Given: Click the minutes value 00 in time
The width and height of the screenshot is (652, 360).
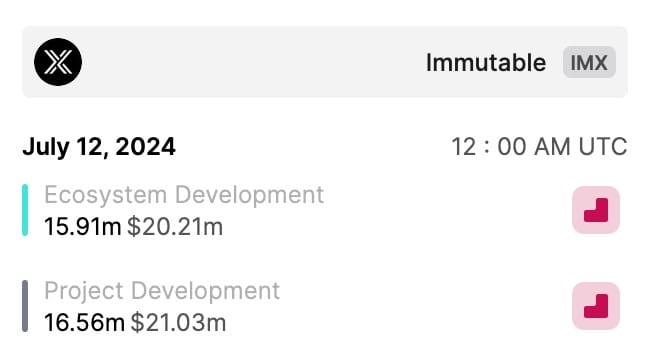Looking at the screenshot, I should 512,147.
